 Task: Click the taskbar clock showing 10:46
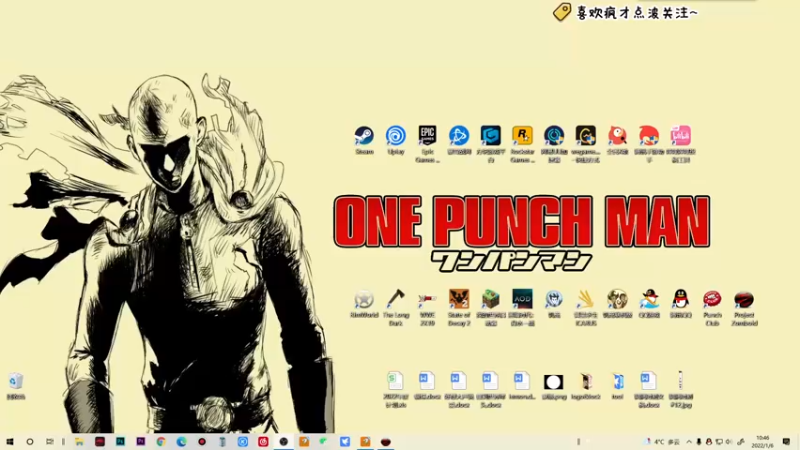point(762,442)
